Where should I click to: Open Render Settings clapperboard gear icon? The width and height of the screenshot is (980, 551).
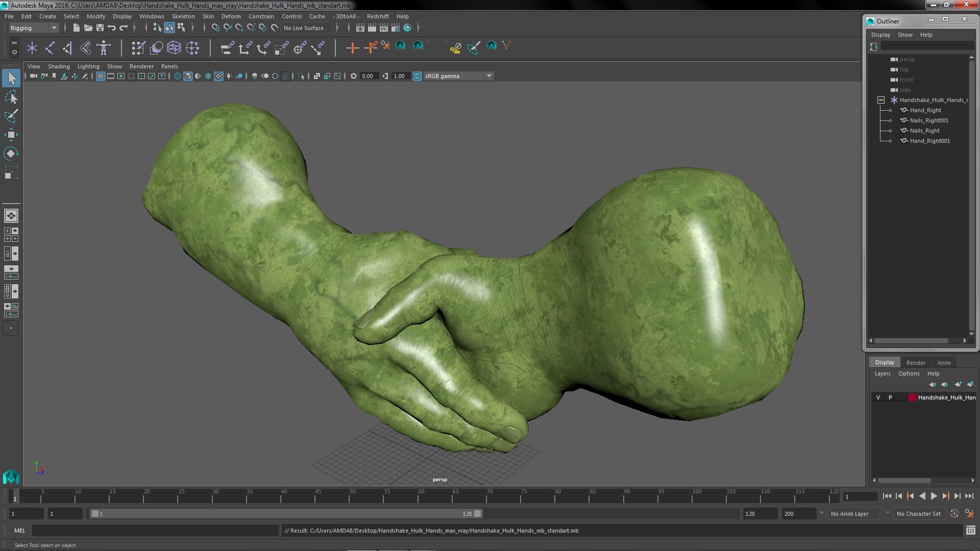coord(396,28)
